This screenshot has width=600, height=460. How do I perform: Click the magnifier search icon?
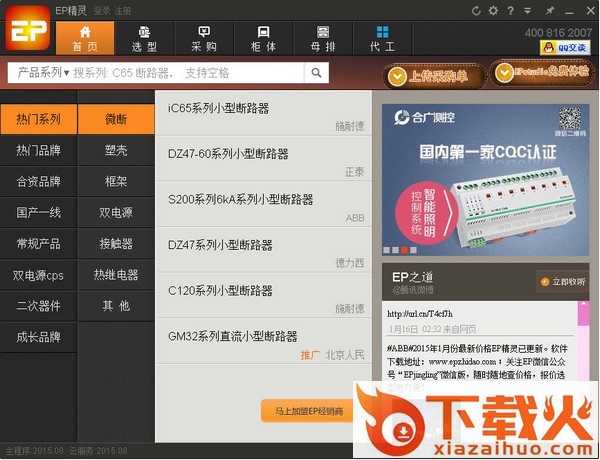316,73
